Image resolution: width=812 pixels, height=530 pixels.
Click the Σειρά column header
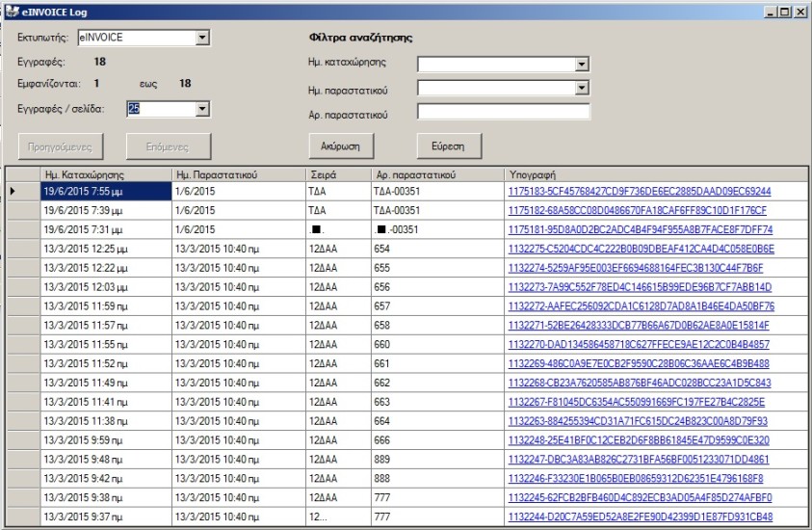click(x=338, y=174)
